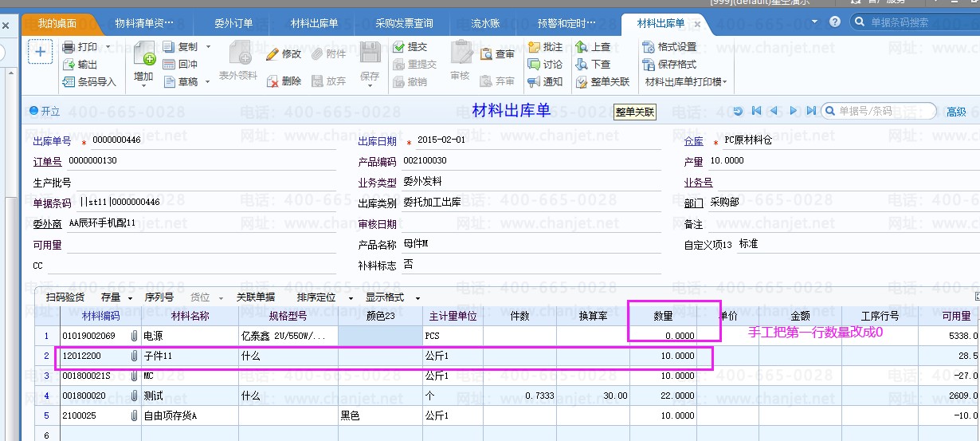The width and height of the screenshot is (980, 441).
Task: Click the Annotate (批注) icon
Action: coord(534,47)
